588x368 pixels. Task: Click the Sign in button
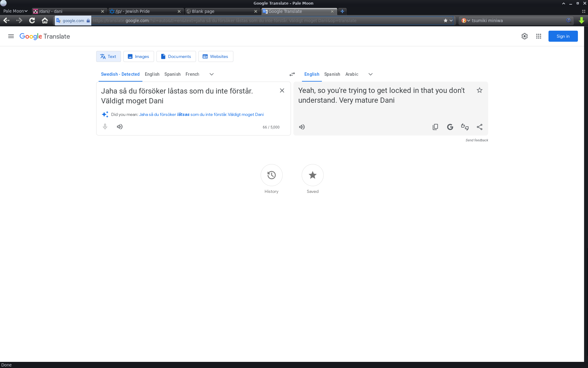coord(563,36)
